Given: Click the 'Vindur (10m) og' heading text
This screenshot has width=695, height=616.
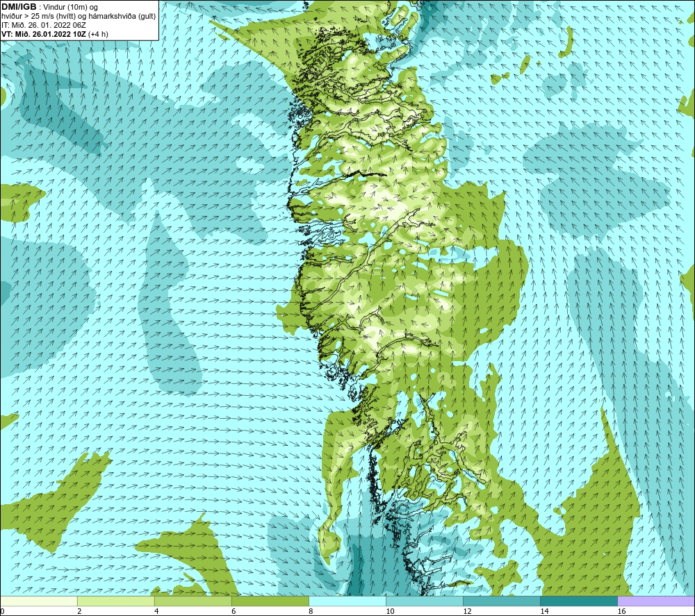Looking at the screenshot, I should (x=70, y=8).
